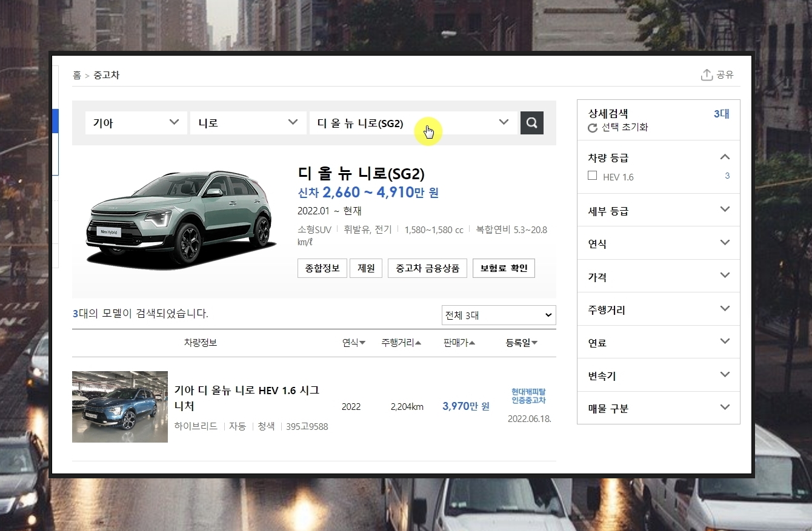Screen dimensions: 812x531
Task: Check the HEV 1.6 checkbox
Action: (593, 176)
